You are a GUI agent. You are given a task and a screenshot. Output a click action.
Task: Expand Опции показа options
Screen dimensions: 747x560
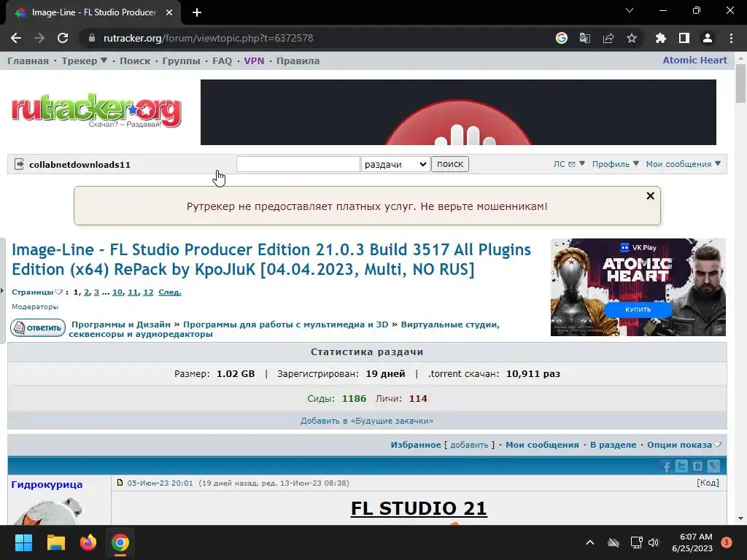click(684, 445)
